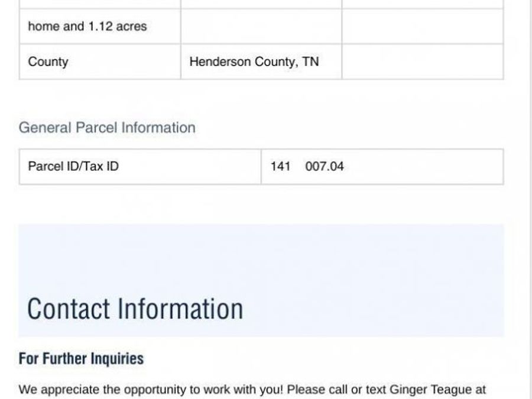Image resolution: width=532 pixels, height=399 pixels.
Task: Click the "For Further Inquiries" subheading
Action: pos(81,359)
